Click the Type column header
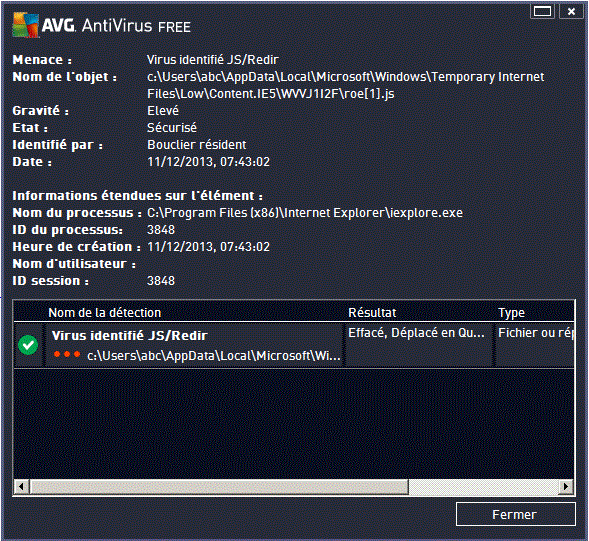Image resolution: width=589 pixels, height=541 pixels. 511,313
